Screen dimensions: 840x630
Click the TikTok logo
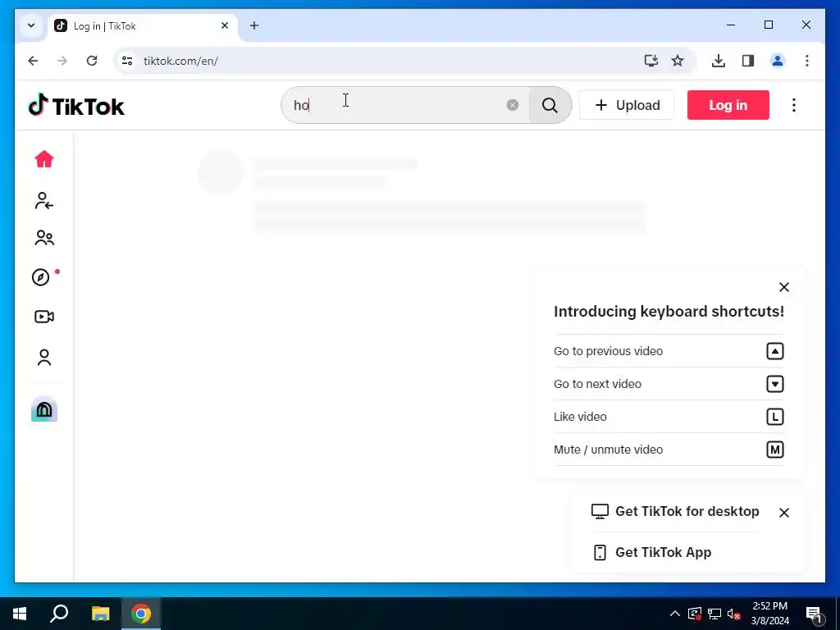76,106
